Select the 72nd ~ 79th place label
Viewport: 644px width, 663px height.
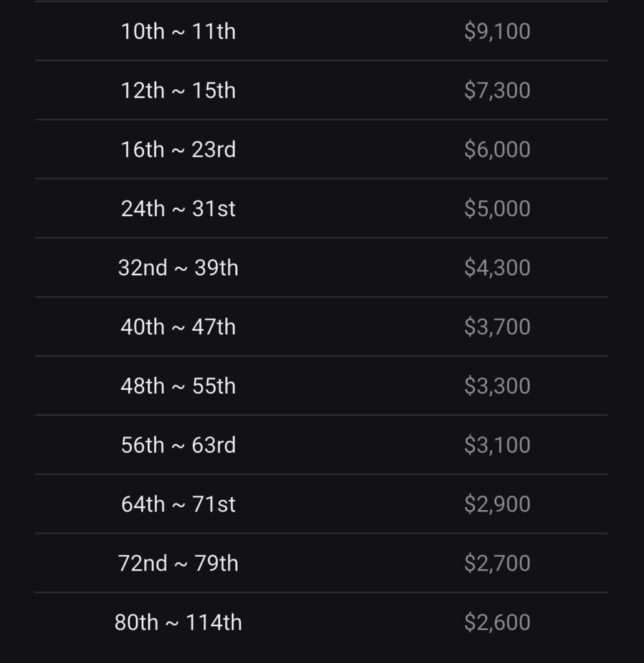pyautogui.click(x=178, y=563)
